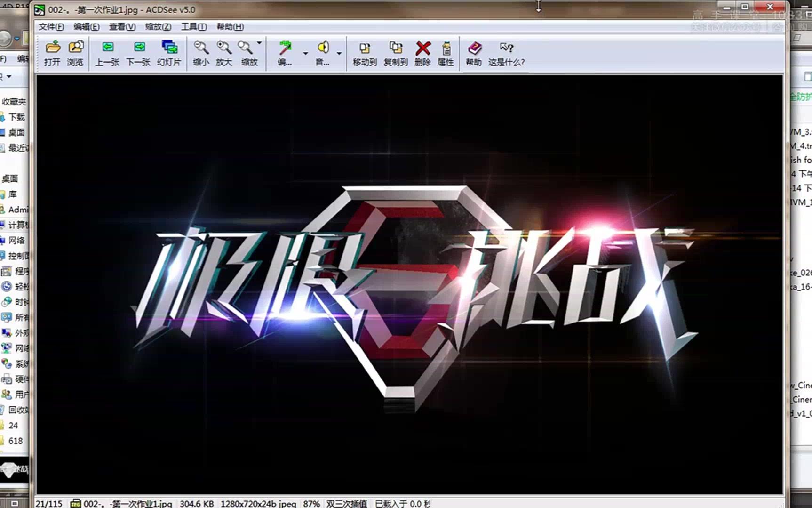Screen dimensions: 812x508
Task: Click the 打开 (Open) folder icon
Action: click(x=53, y=48)
